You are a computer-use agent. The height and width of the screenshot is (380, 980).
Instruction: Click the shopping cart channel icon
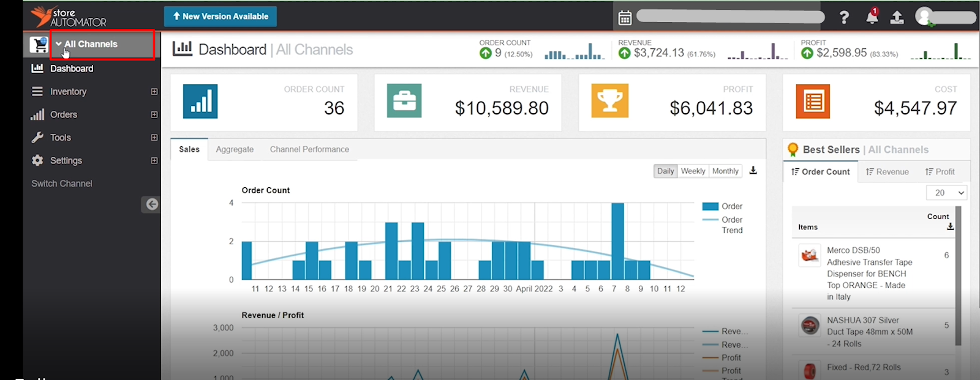pos(39,45)
